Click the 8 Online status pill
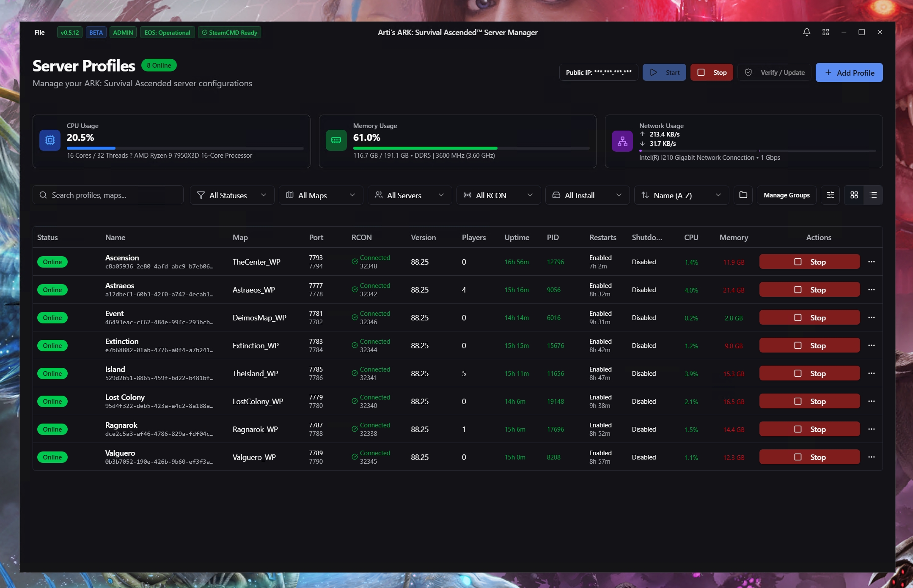Viewport: 913px width, 588px height. (x=159, y=65)
